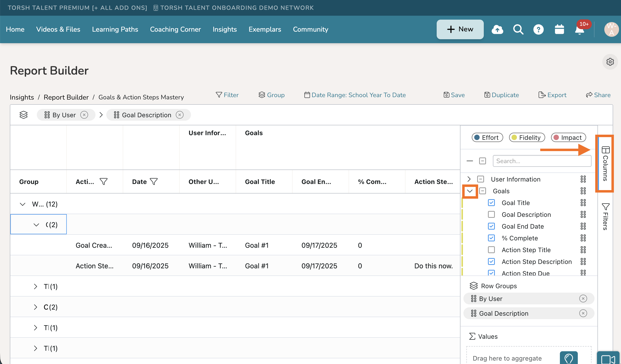Uncheck the Goal Title column checkbox
The width and height of the screenshot is (621, 364).
click(x=491, y=203)
